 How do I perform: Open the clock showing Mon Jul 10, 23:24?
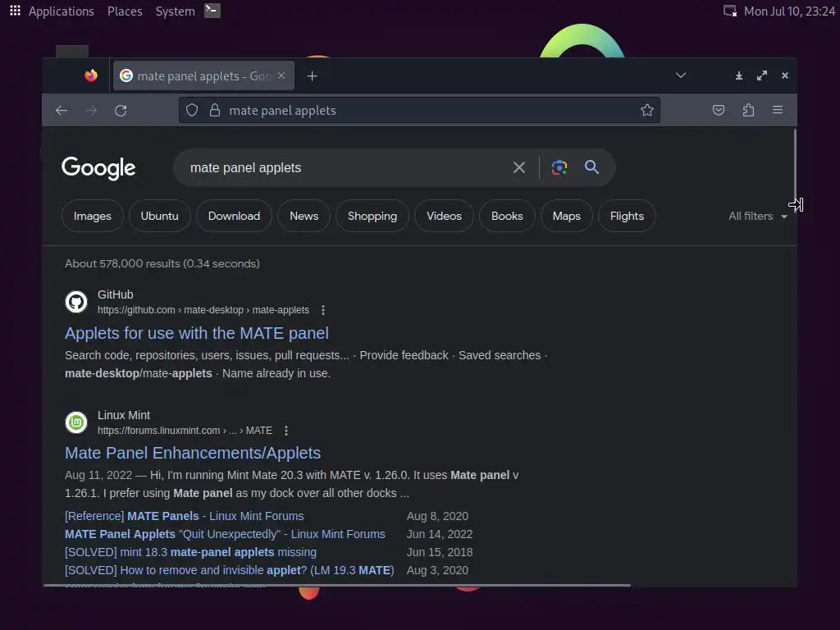[x=789, y=11]
